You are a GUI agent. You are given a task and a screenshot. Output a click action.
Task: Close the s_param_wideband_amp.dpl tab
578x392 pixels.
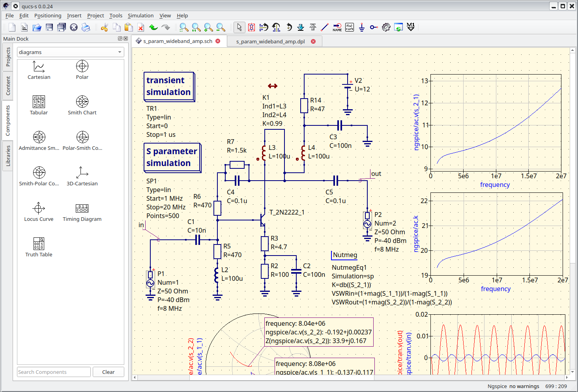point(313,41)
